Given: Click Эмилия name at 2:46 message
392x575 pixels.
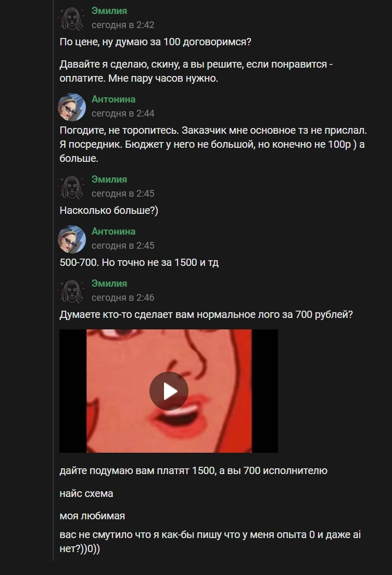Looking at the screenshot, I should tap(109, 284).
